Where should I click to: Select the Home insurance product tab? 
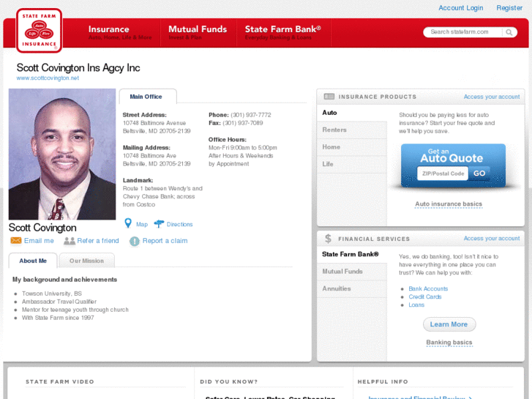pos(351,147)
